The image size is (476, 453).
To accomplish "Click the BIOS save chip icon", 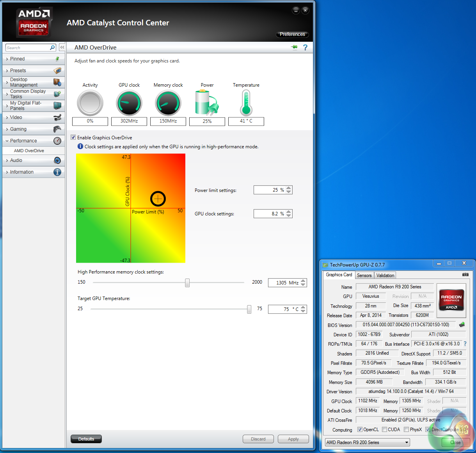I will coord(462,325).
